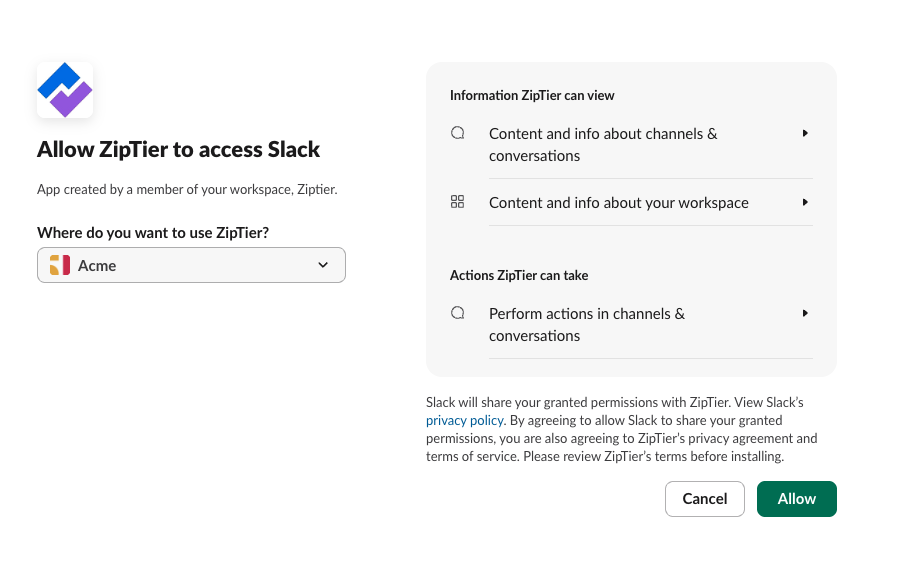This screenshot has width=897, height=580.
Task: Click the 'Allow ZipTier to access Slack' title
Action: pyautogui.click(x=178, y=149)
